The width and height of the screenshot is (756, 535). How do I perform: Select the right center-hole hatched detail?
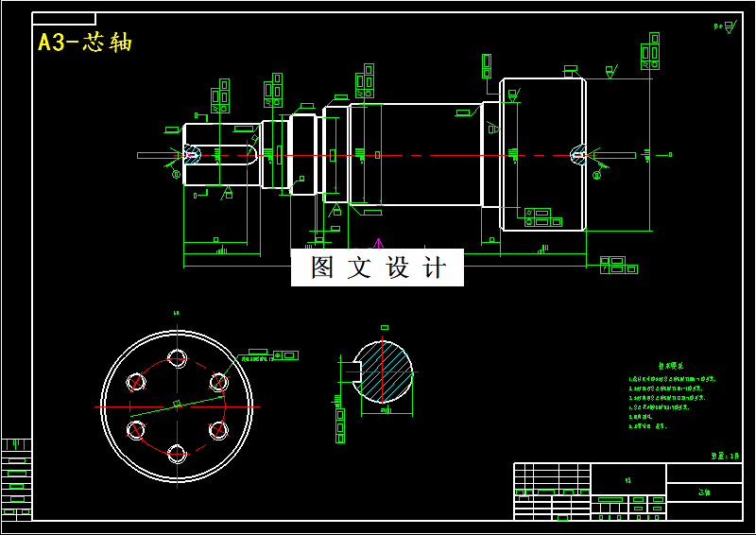(578, 155)
